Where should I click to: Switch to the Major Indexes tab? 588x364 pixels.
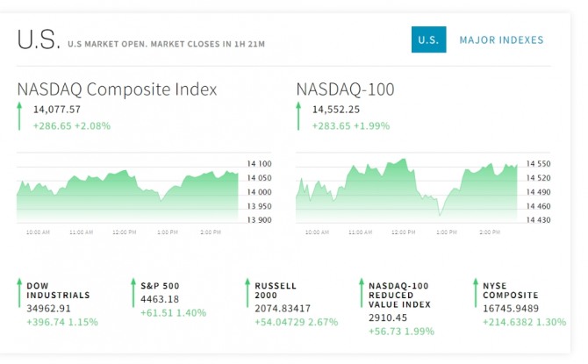501,40
